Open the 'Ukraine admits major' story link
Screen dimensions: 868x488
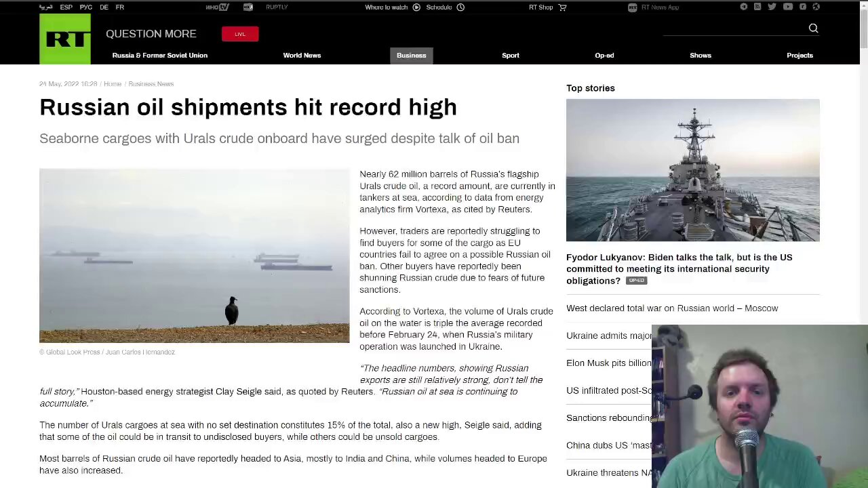[609, 335]
